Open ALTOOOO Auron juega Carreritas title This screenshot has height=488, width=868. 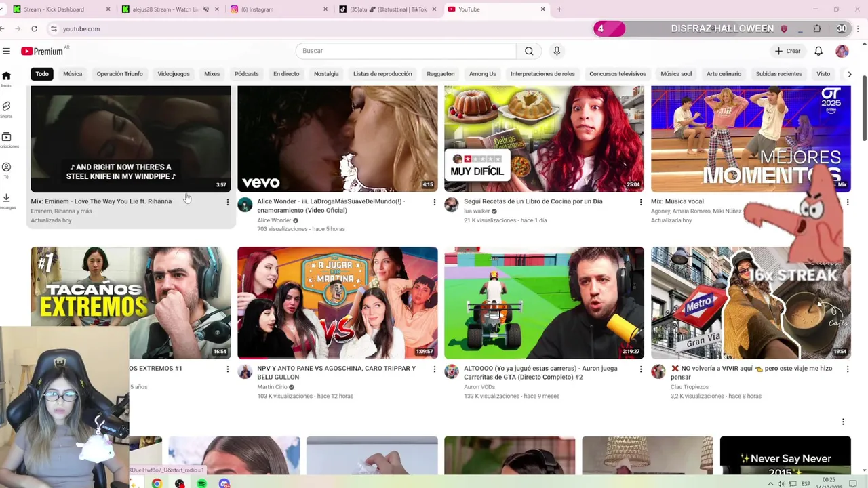coord(540,373)
